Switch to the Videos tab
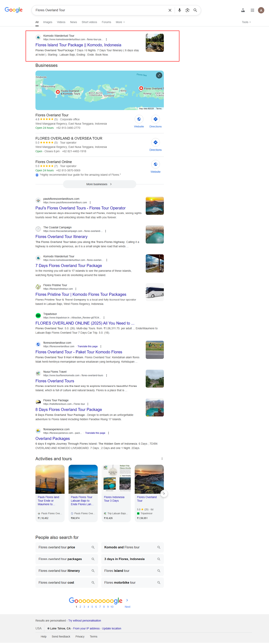Screen dimensions: 269x644 tap(61, 22)
